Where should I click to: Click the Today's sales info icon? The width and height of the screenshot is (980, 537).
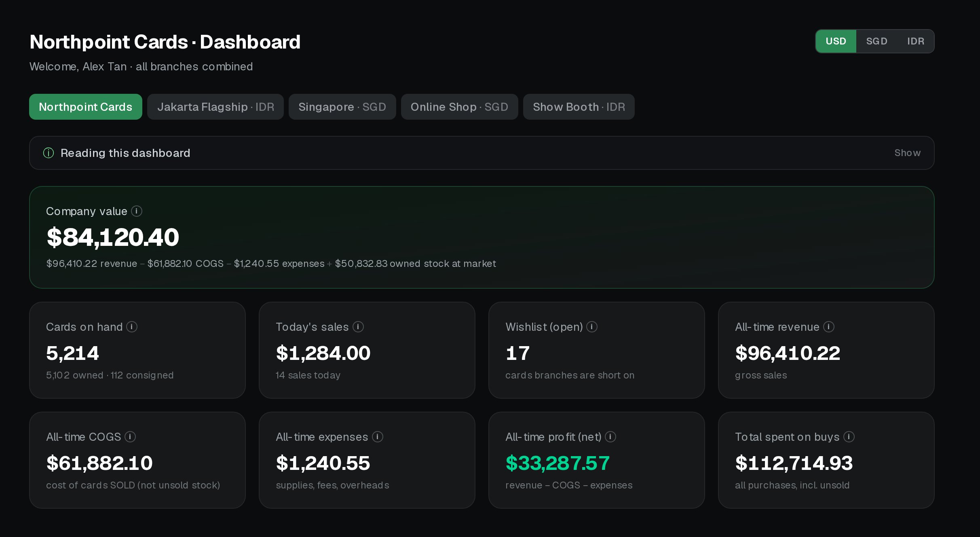coord(358,327)
